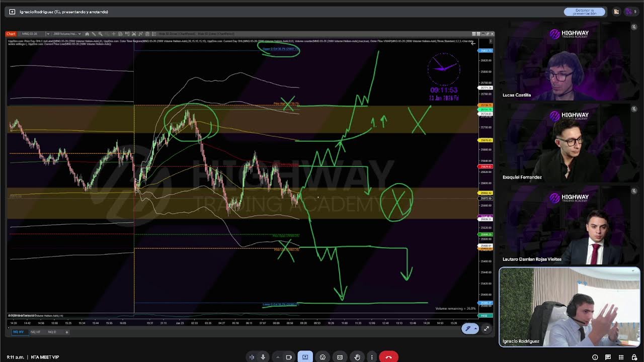
Task: Click Lucas Costilla's muted mic indicator
Action: pyautogui.click(x=634, y=27)
